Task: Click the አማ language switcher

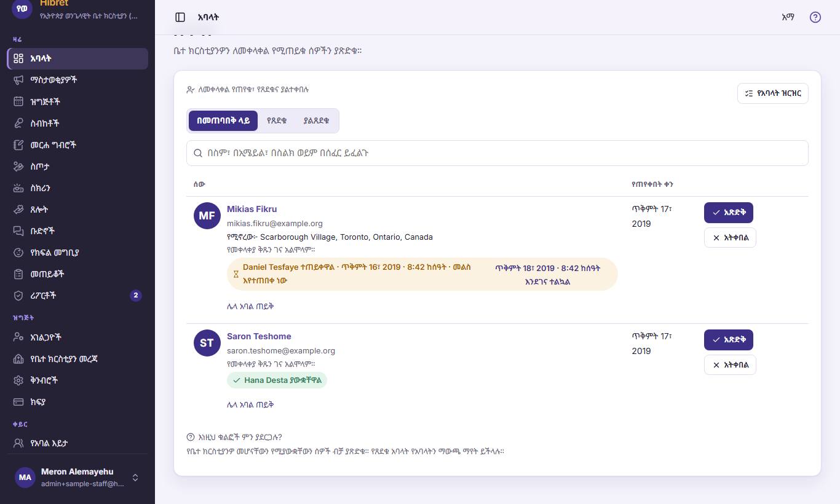Action: (788, 17)
